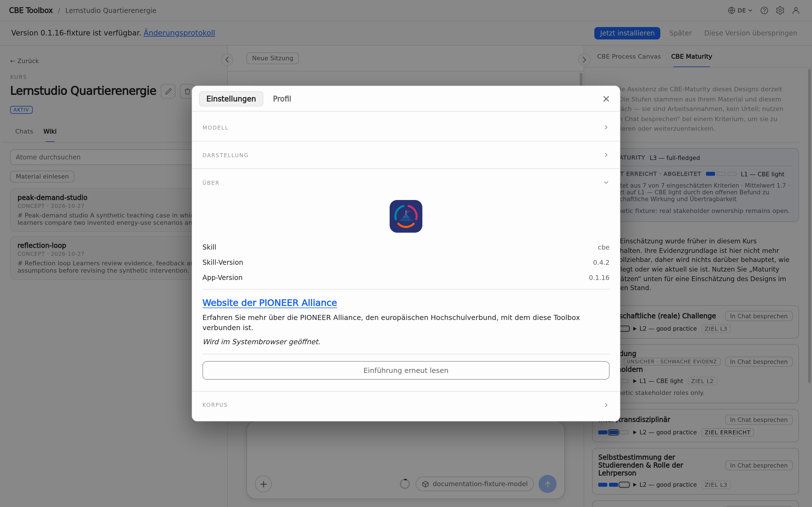Open the help question mark icon
Image resolution: width=812 pixels, height=507 pixels.
(764, 10)
